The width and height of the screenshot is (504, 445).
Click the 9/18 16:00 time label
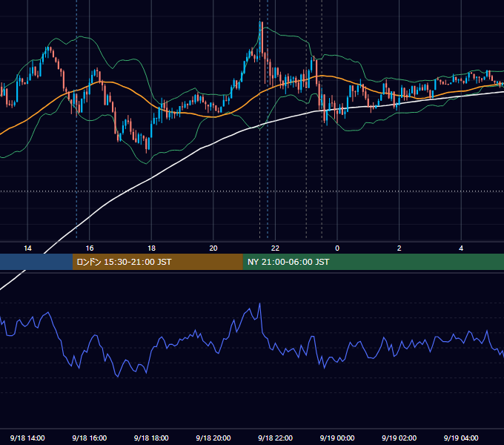pyautogui.click(x=90, y=438)
